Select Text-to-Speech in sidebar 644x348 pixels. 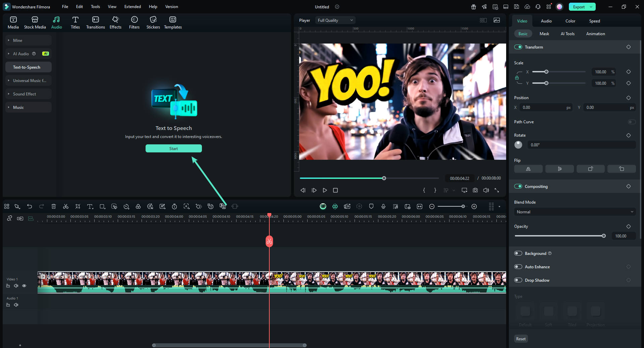[29, 67]
